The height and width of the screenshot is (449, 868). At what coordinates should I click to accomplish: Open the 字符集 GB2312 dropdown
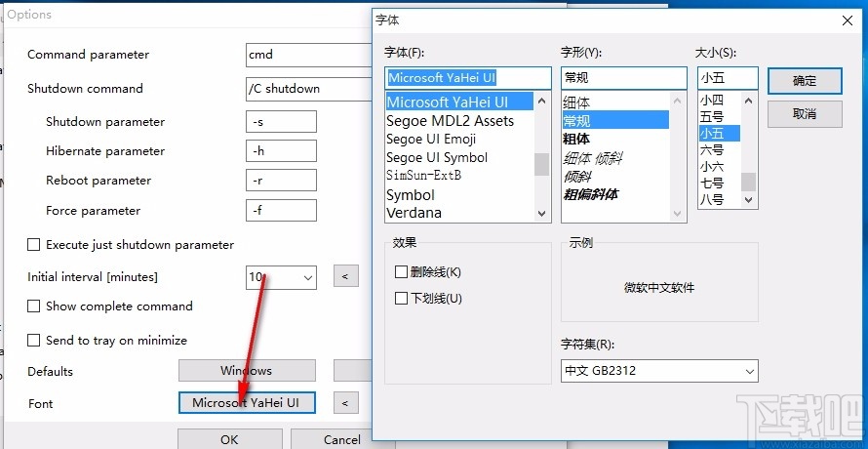[659, 371]
